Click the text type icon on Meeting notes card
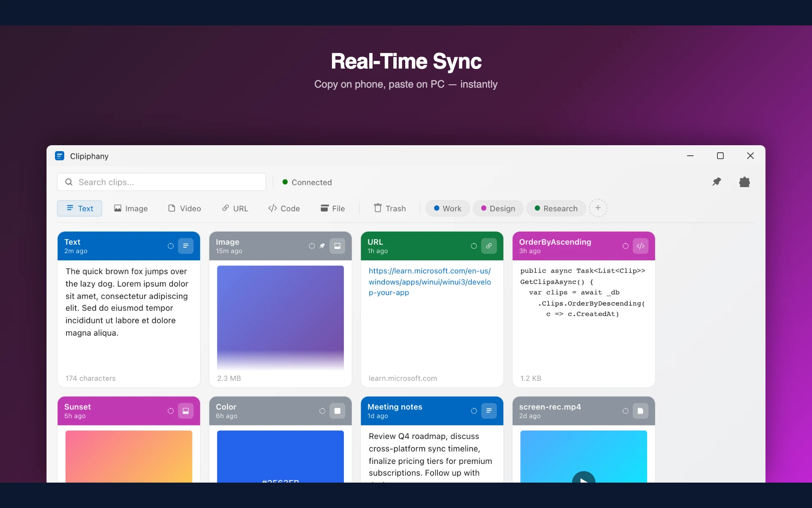The height and width of the screenshot is (508, 812). click(x=489, y=411)
